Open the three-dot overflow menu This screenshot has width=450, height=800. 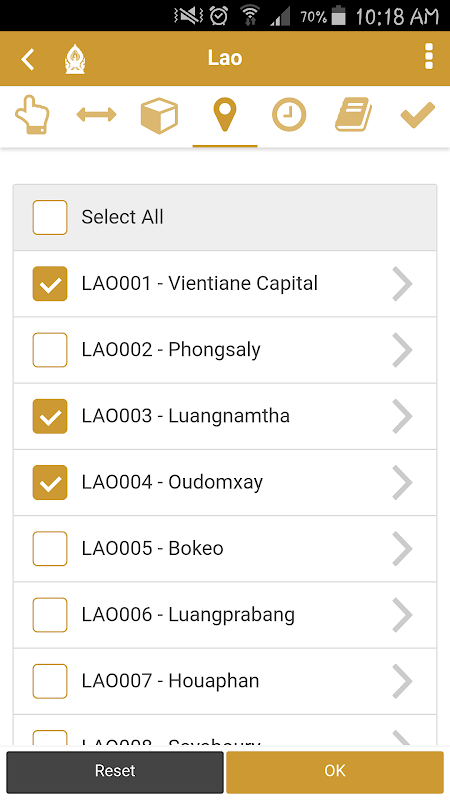[429, 56]
